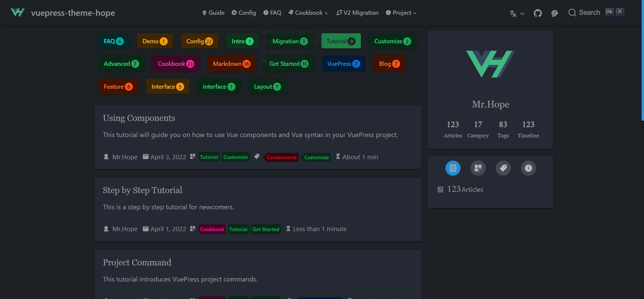Image resolution: width=644 pixels, height=299 pixels.
Task: Expand the Project nav dropdown
Action: pyautogui.click(x=401, y=13)
